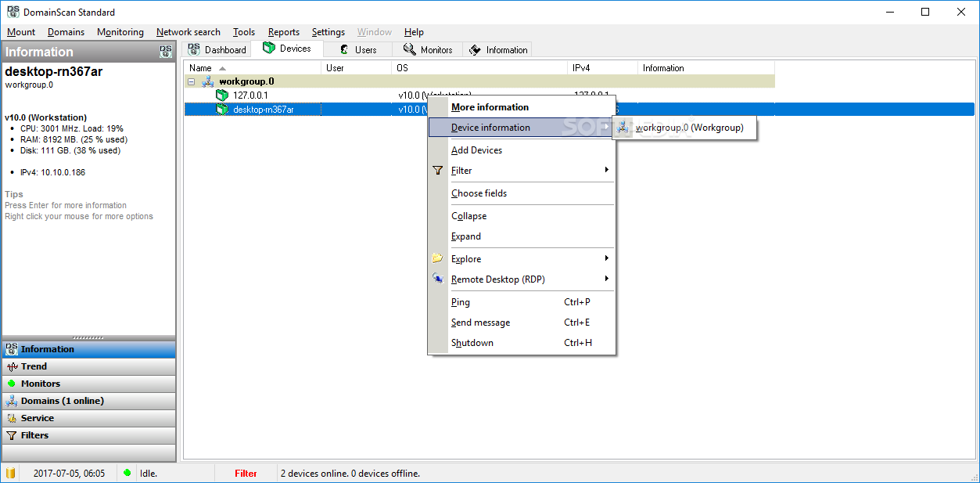Click the Users tab icon

coord(344,49)
